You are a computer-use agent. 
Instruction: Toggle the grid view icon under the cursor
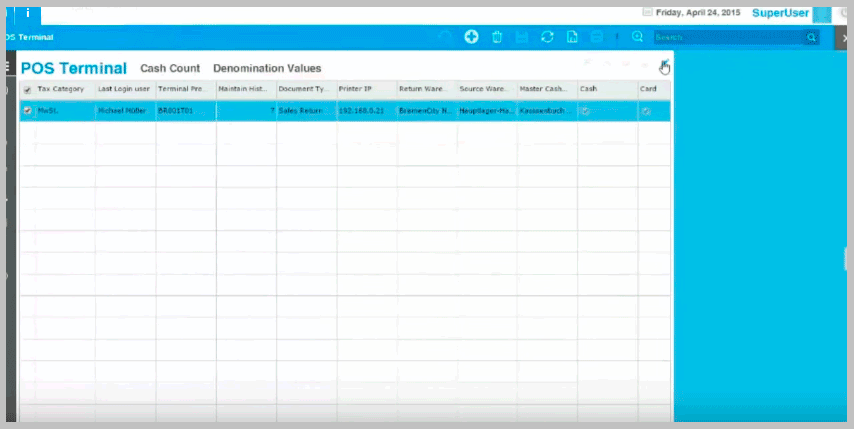click(664, 64)
